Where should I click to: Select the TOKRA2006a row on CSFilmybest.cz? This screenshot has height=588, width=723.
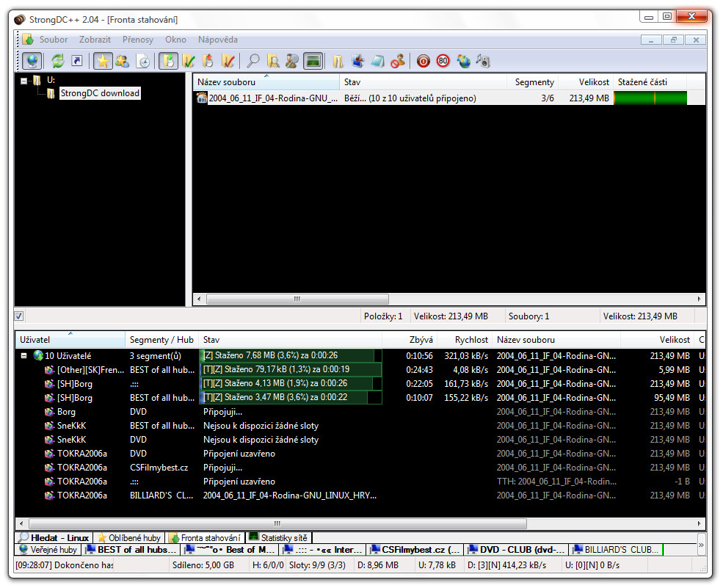tap(360, 468)
